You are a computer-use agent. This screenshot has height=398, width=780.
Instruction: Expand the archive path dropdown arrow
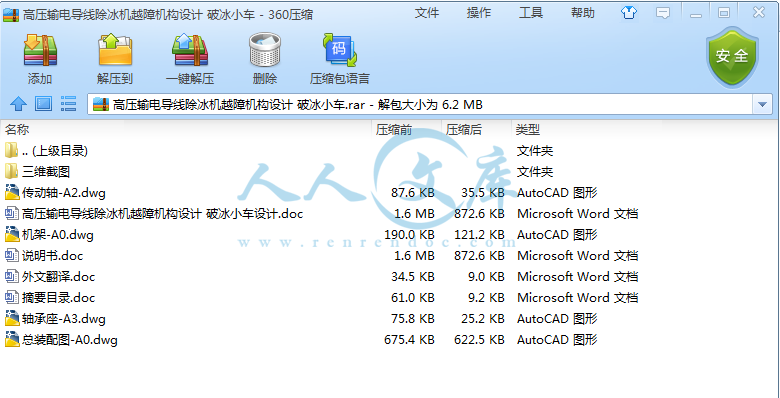[x=762, y=104]
